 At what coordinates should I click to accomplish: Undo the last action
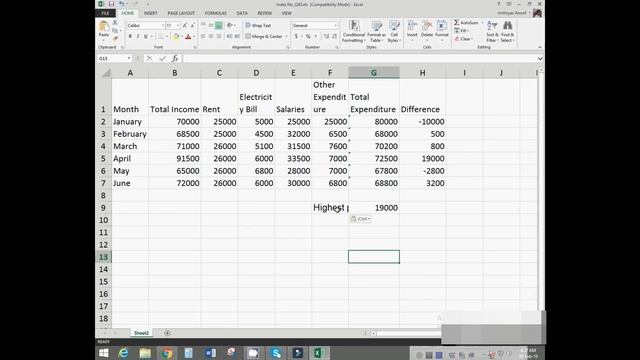pos(122,4)
